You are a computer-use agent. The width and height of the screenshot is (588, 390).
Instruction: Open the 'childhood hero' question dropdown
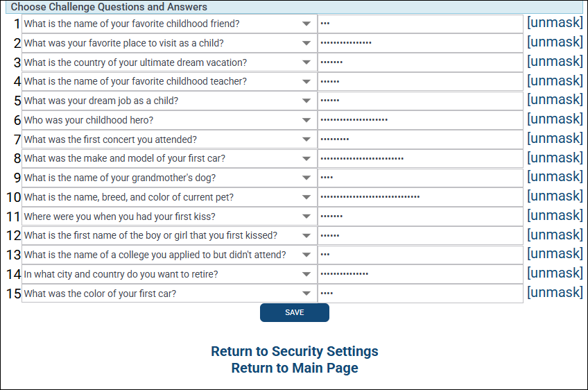[169, 120]
